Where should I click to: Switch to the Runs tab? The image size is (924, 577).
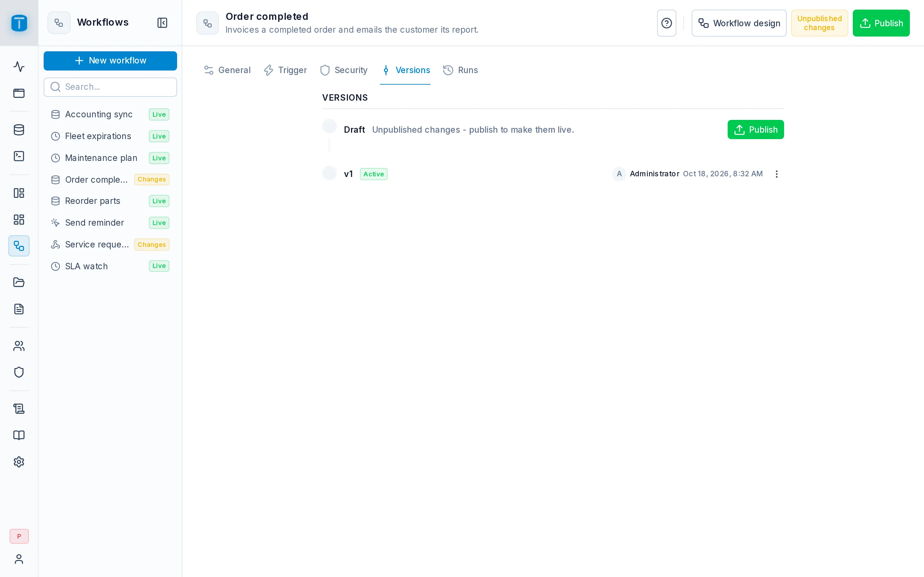coord(460,70)
